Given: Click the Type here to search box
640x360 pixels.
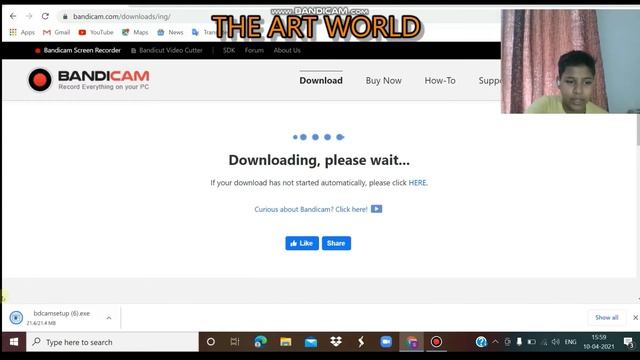Looking at the screenshot, I should tap(113, 342).
